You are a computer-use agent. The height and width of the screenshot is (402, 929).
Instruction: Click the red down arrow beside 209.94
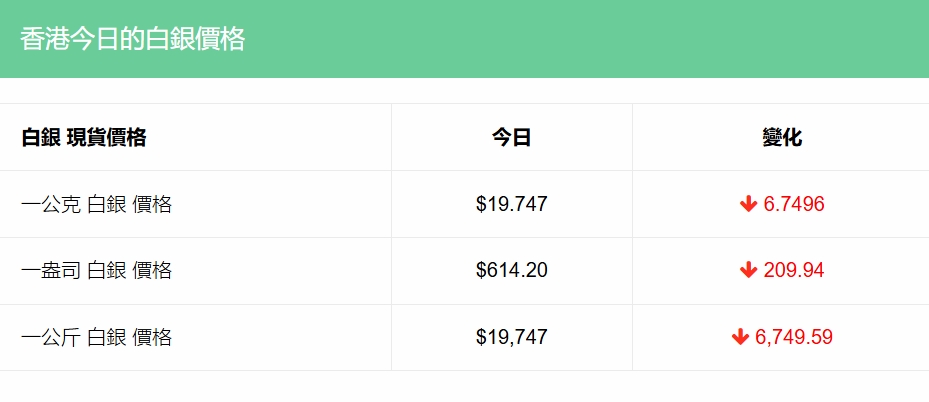[748, 270]
